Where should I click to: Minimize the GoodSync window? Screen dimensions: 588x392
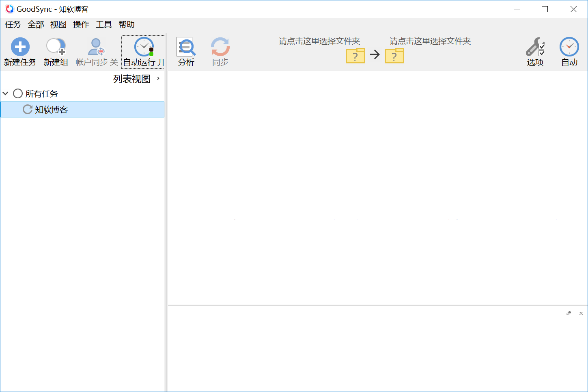click(x=517, y=9)
